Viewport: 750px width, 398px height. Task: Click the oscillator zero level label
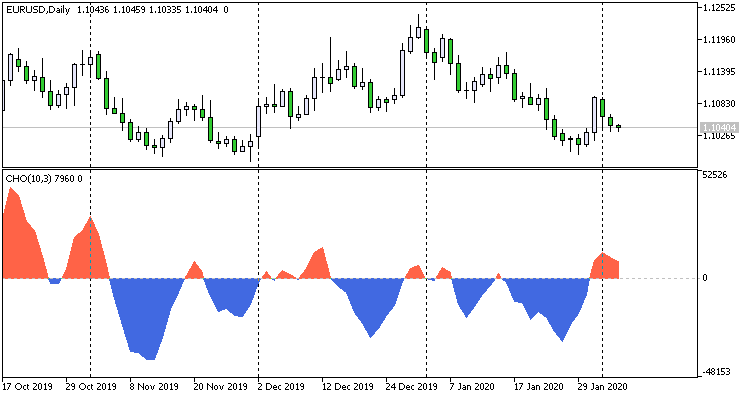tap(705, 278)
